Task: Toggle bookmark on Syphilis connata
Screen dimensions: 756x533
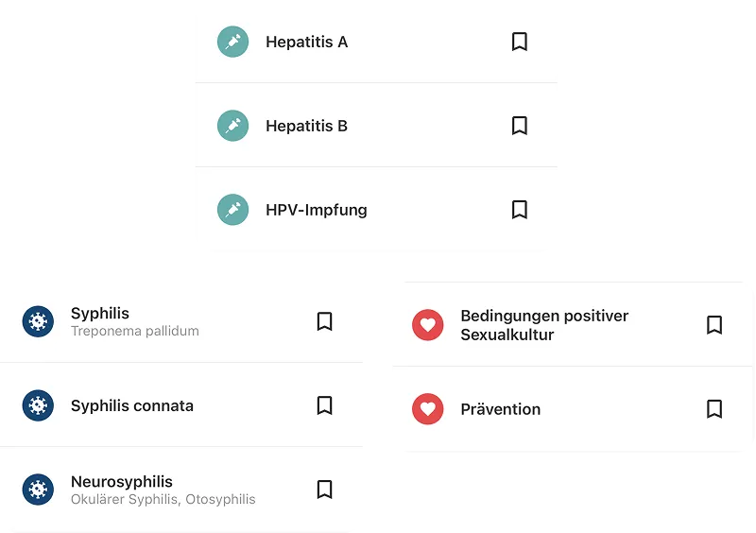Action: (324, 405)
